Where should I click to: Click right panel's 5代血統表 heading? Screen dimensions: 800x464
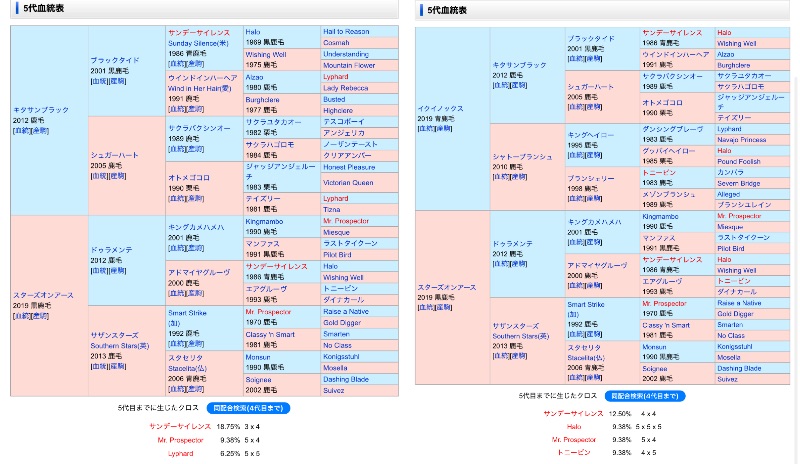coord(447,10)
